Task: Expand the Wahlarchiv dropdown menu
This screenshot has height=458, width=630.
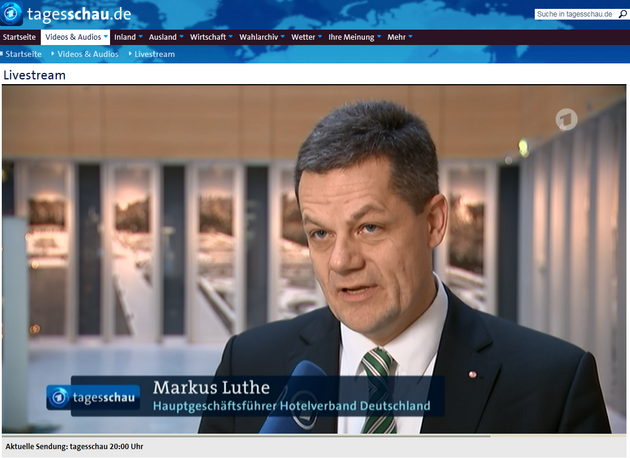Action: (x=261, y=37)
